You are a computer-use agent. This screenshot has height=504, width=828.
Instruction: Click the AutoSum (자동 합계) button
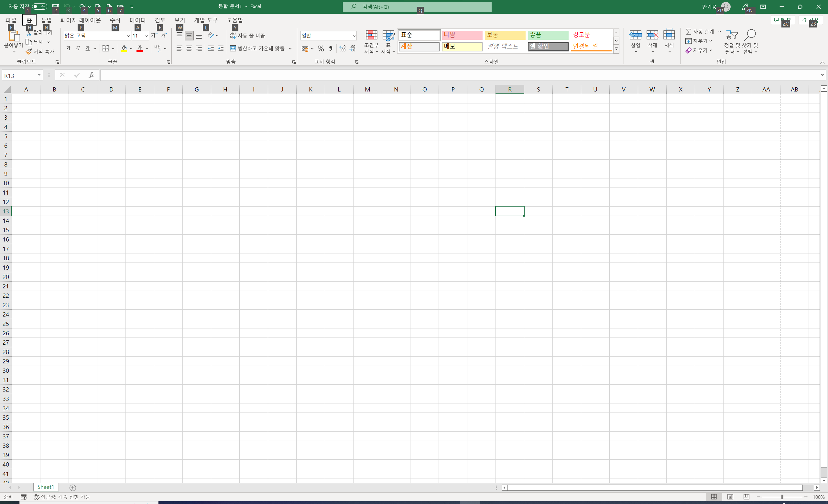coord(700,32)
